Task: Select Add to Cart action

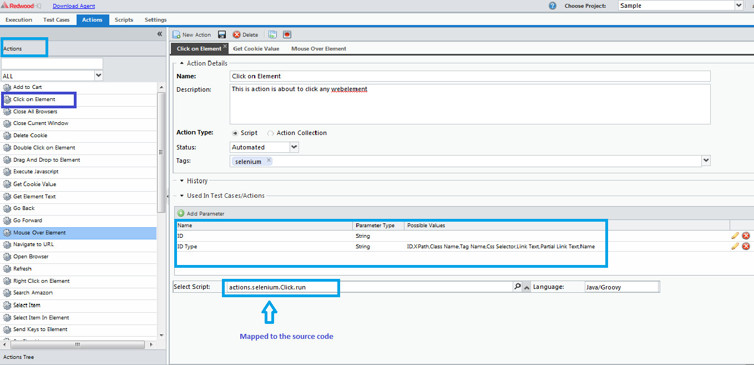Action: (x=27, y=87)
